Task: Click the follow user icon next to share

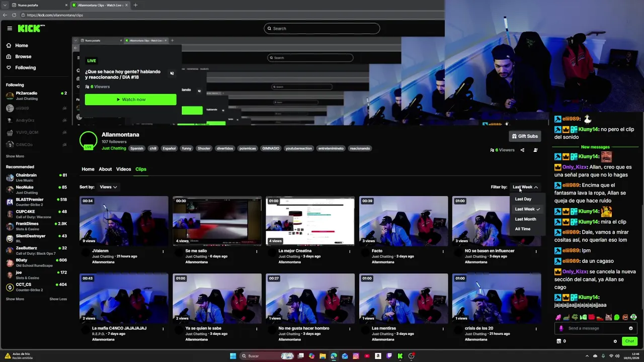Action: click(535, 150)
